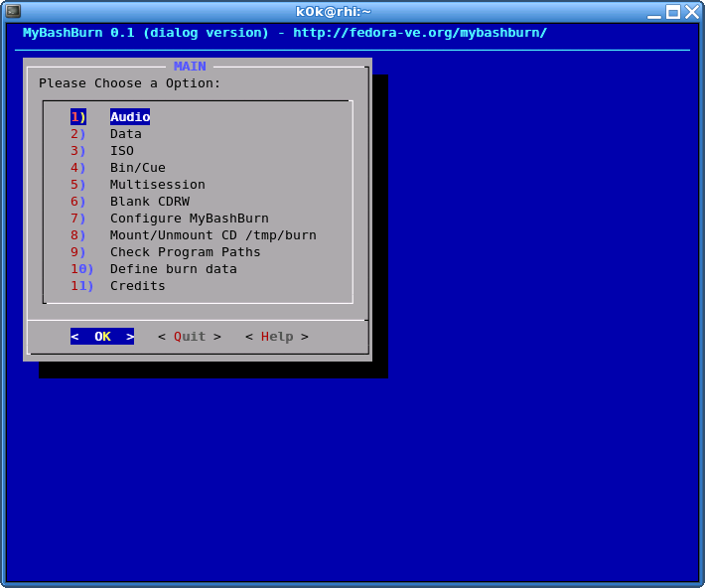This screenshot has width=705, height=588.
Task: Click the fedora-ve.org/mybashburn URL text
Action: pyautogui.click(x=420, y=33)
